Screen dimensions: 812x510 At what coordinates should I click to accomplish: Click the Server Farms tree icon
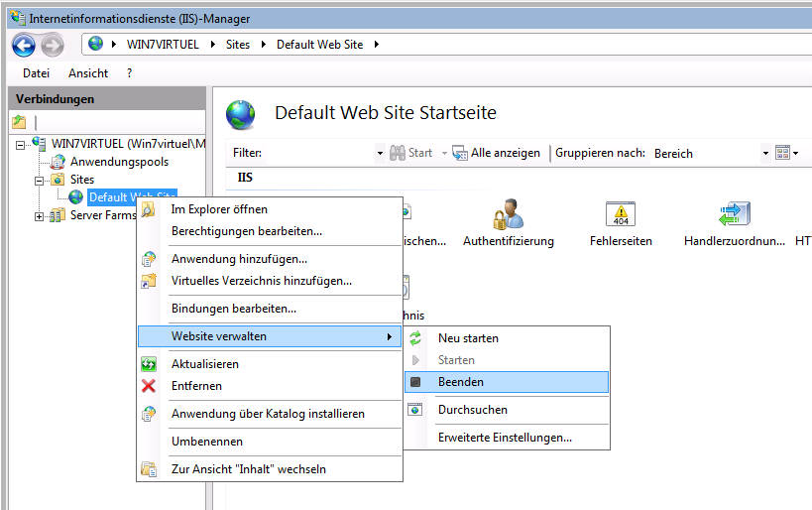pyautogui.click(x=58, y=215)
